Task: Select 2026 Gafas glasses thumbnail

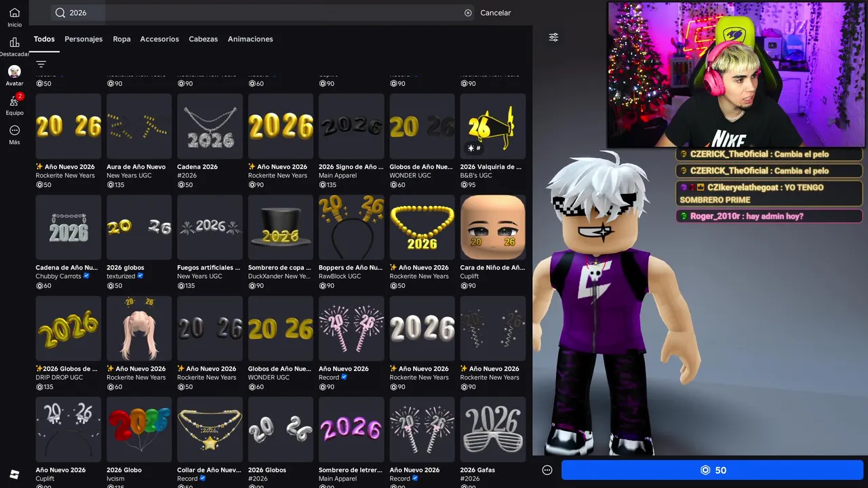Action: point(492,430)
